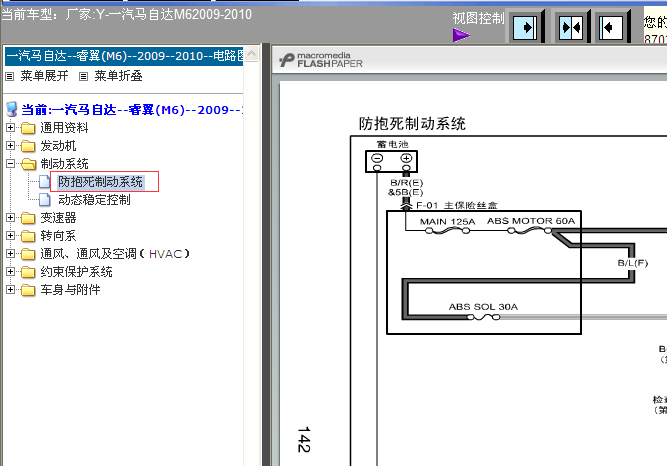Click the MAIN 125A fuse label
The image size is (667, 466).
pos(447,222)
